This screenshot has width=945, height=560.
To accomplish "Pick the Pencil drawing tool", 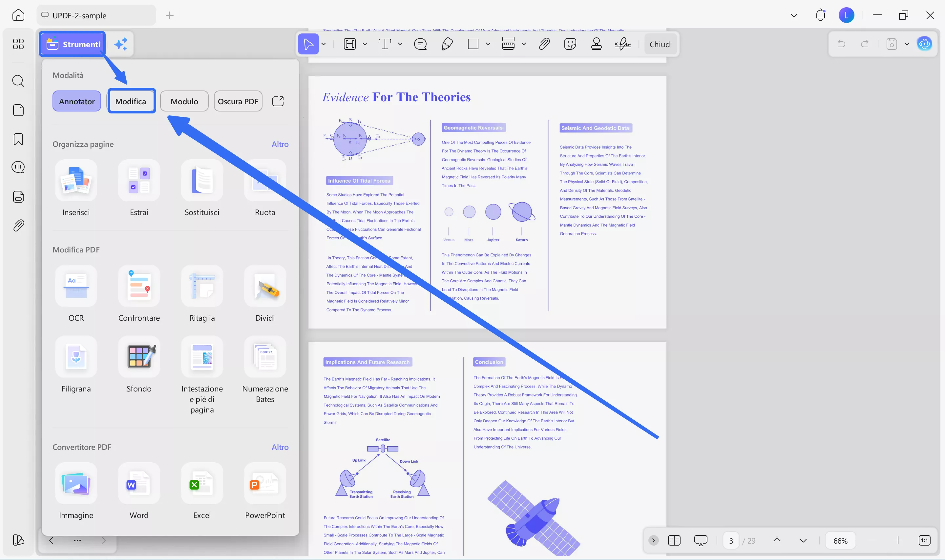I will (x=447, y=44).
